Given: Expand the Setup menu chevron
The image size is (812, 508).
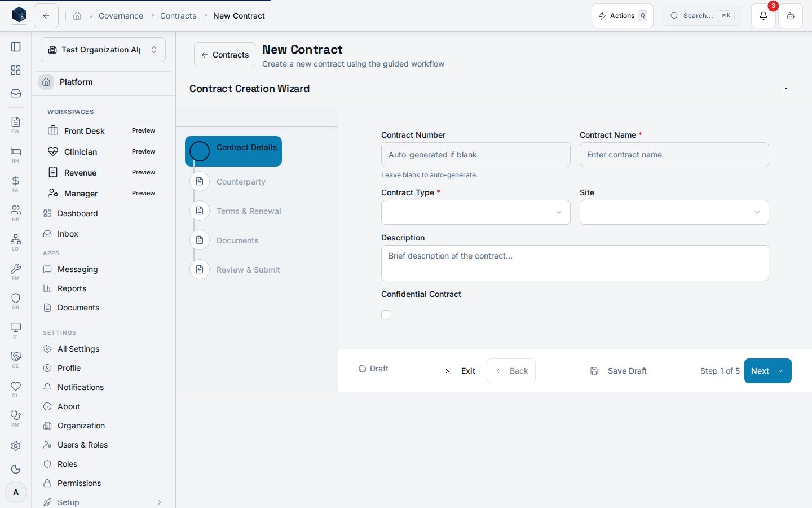Looking at the screenshot, I should (x=160, y=502).
